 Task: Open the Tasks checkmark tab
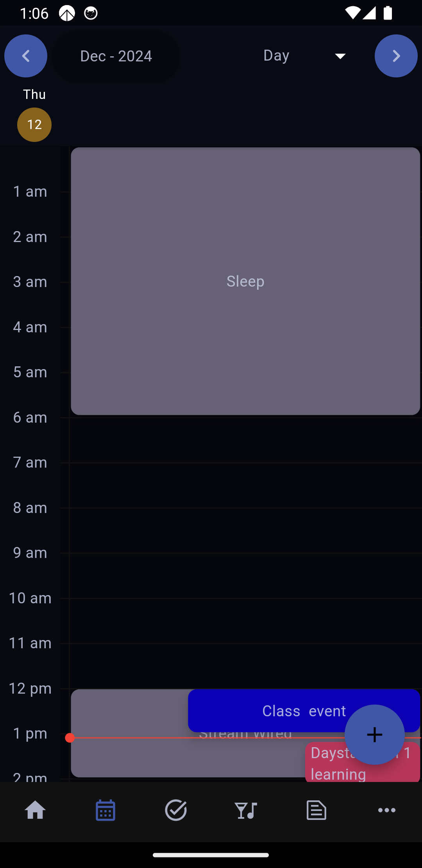[x=176, y=810]
